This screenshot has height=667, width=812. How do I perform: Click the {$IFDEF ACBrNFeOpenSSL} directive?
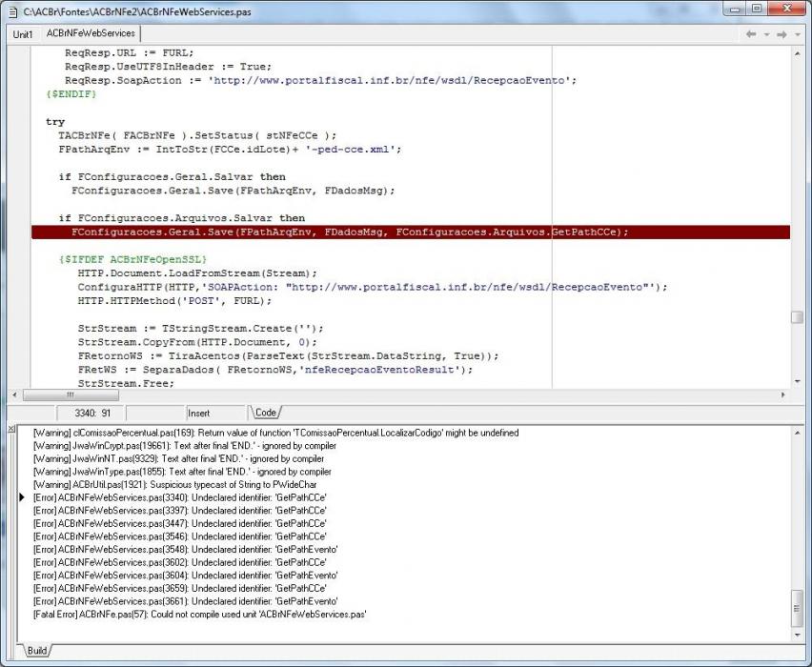point(133,259)
